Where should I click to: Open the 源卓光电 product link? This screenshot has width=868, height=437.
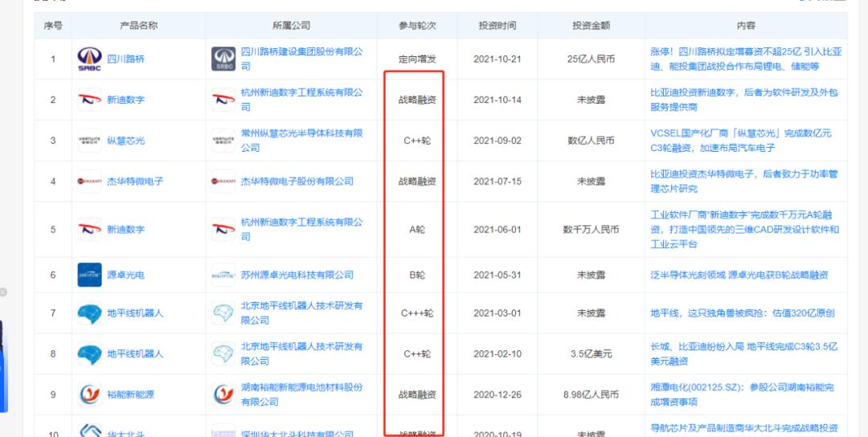pyautogui.click(x=125, y=275)
